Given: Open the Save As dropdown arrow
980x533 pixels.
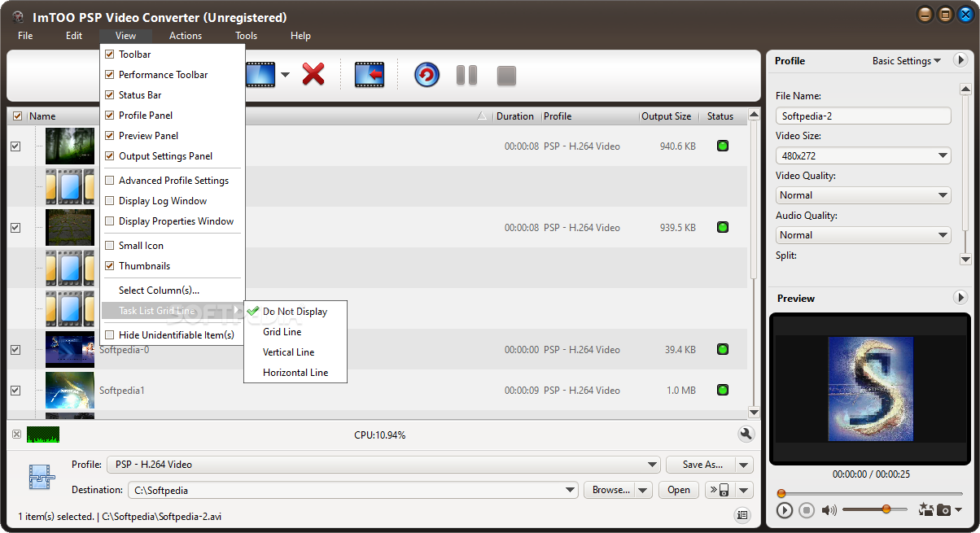Looking at the screenshot, I should [744, 465].
